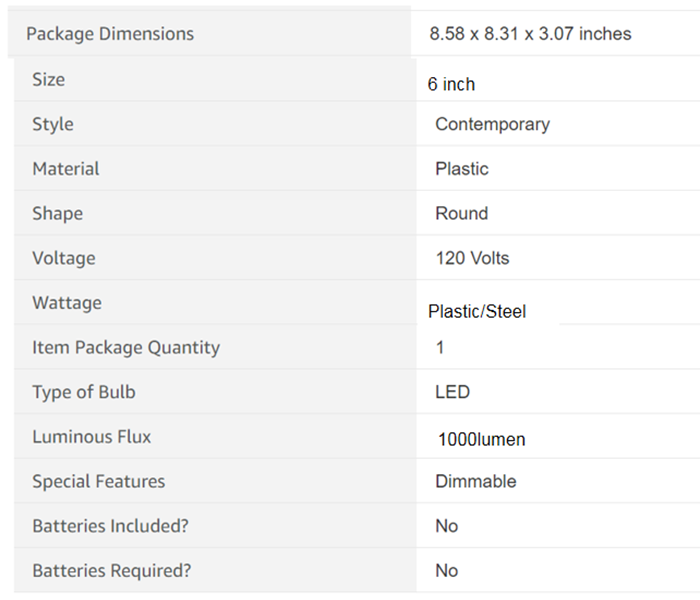Screen dimensions: 700x600
Task: Click the 8.58 x 8.31 x 3.07 inches value
Action: point(530,34)
